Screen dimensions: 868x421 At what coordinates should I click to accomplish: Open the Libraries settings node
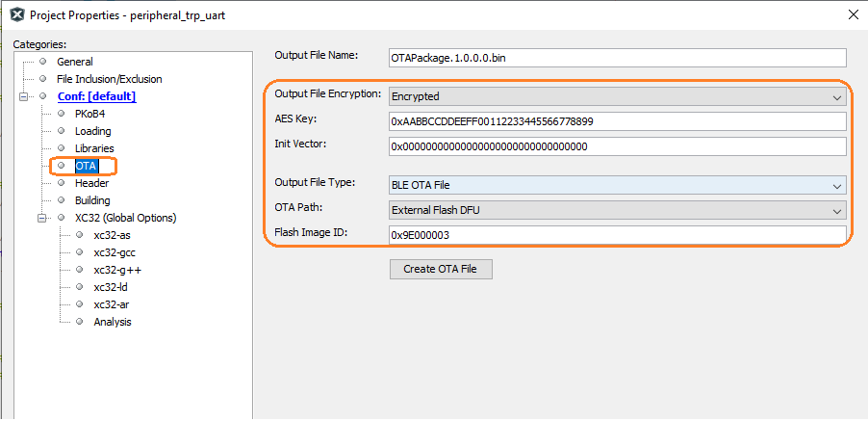94,148
